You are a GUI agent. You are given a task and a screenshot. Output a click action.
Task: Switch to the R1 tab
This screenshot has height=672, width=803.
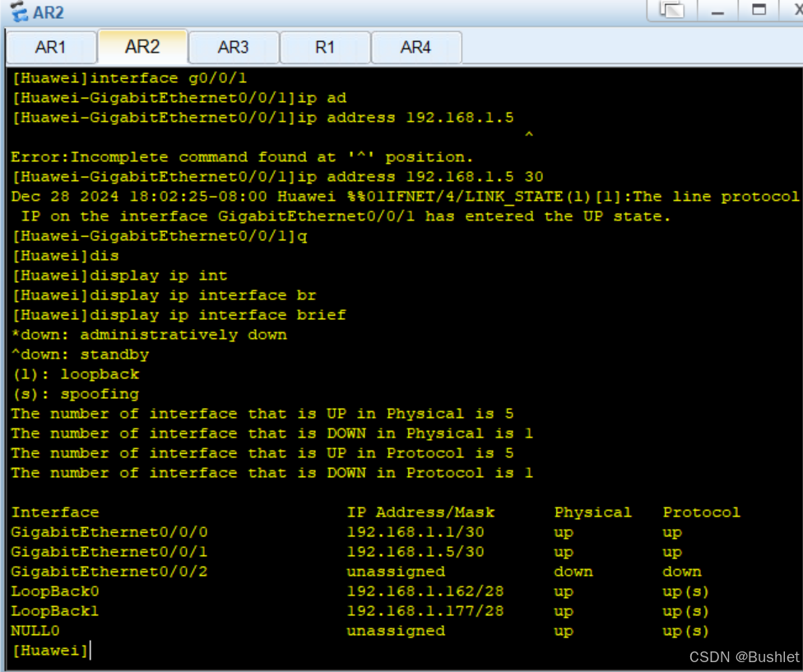click(325, 48)
